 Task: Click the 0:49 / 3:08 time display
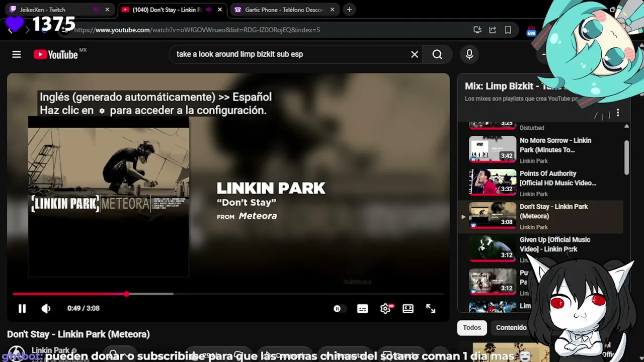84,309
